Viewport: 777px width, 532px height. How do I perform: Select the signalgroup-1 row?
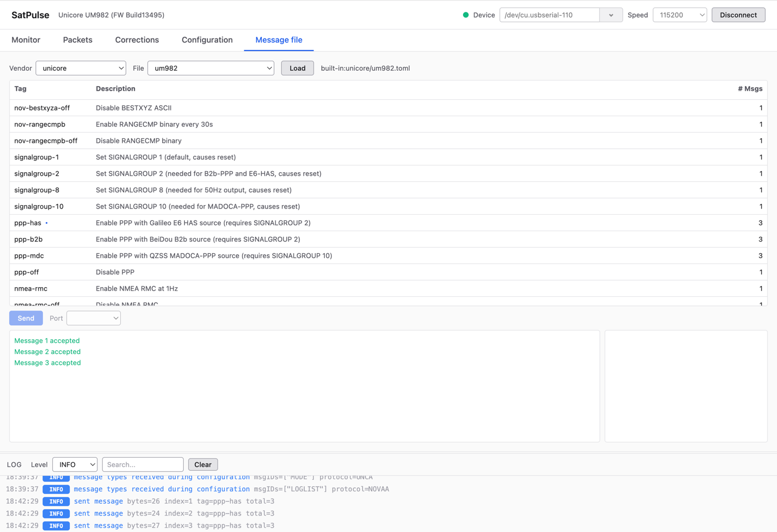(388, 157)
